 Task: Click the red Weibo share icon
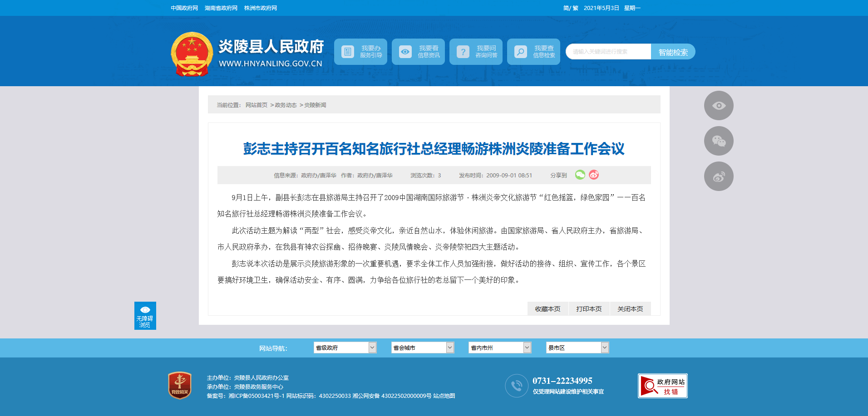click(594, 175)
